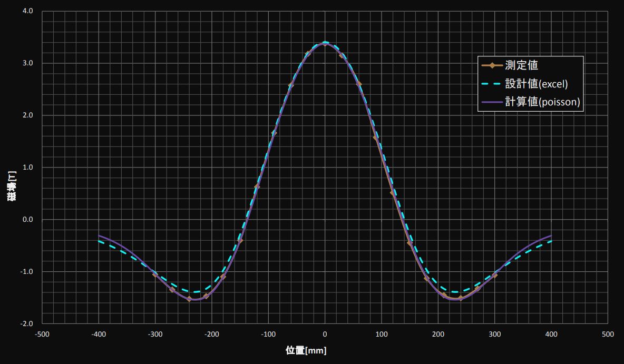
Task: Click the purple curve's left end at -400
Action: tap(99, 235)
